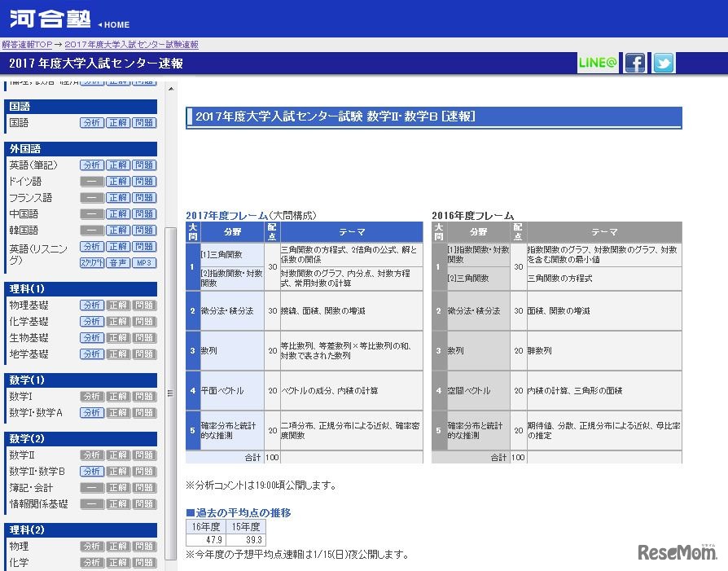Open 分析 for 地学基礎

(92, 354)
